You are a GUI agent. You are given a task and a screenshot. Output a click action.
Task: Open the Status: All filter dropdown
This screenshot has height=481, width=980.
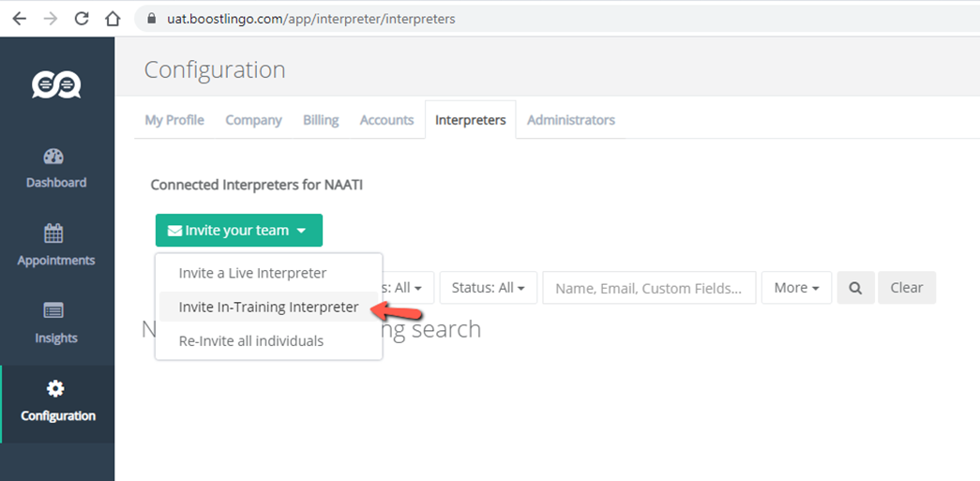coord(488,288)
